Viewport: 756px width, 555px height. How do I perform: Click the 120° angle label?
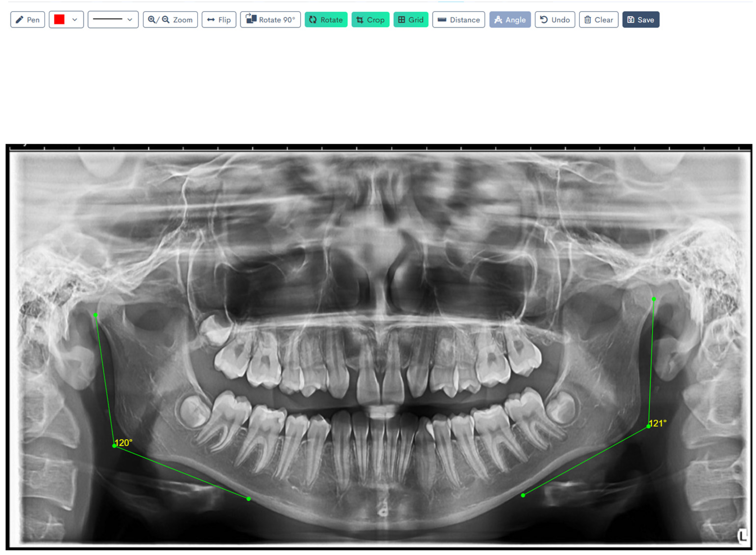123,443
